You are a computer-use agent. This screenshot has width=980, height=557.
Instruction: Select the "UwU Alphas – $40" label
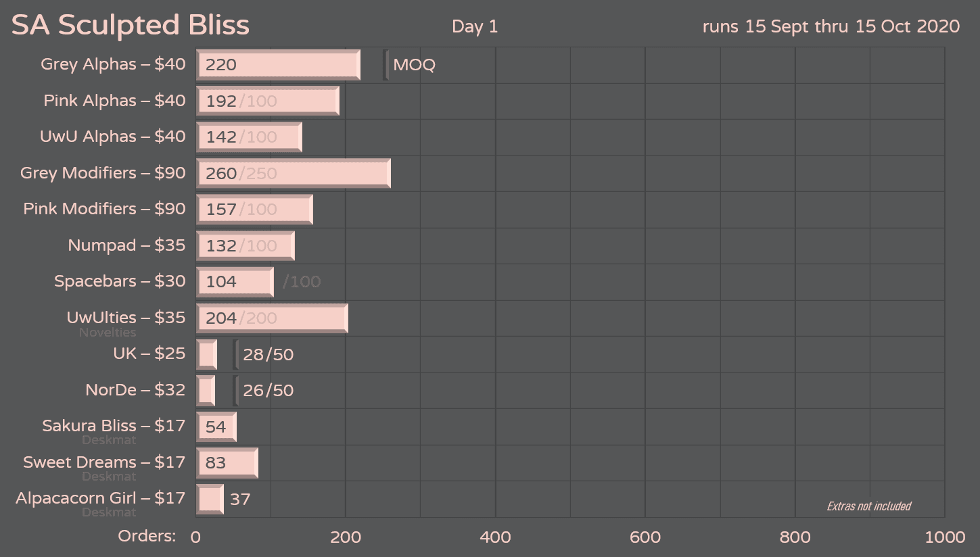click(112, 137)
